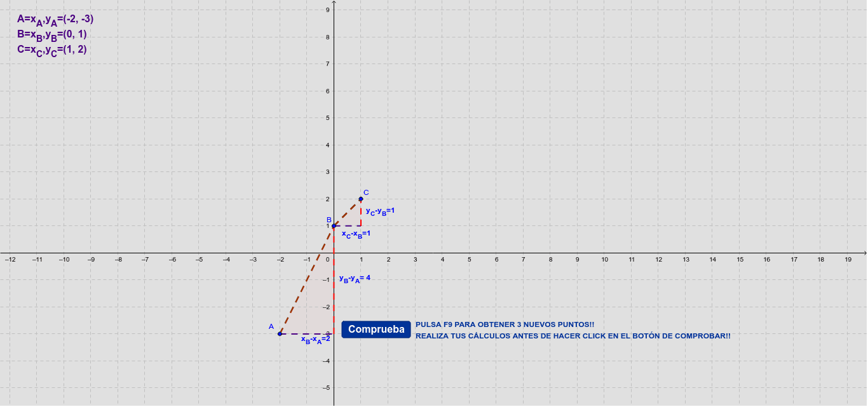
Task: Click the dashed segment between B and C
Action: (348, 213)
